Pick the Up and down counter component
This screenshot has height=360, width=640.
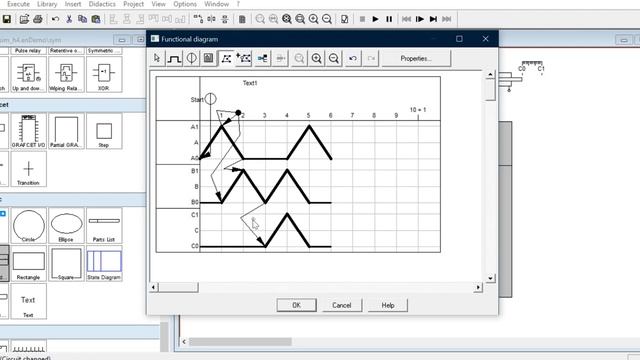point(29,74)
